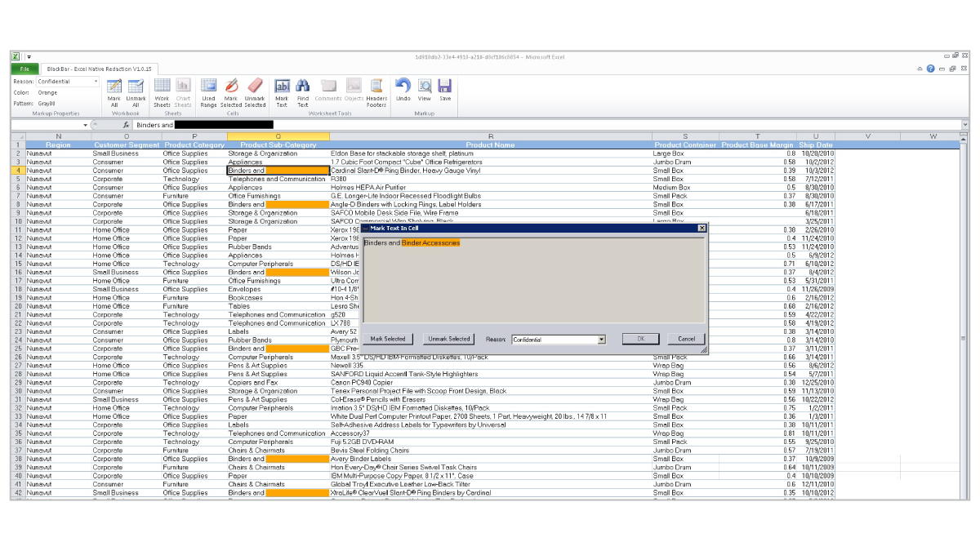Viewport: 980px width, 551px height.
Task: Click the View markup icon
Action: pyautogui.click(x=425, y=90)
